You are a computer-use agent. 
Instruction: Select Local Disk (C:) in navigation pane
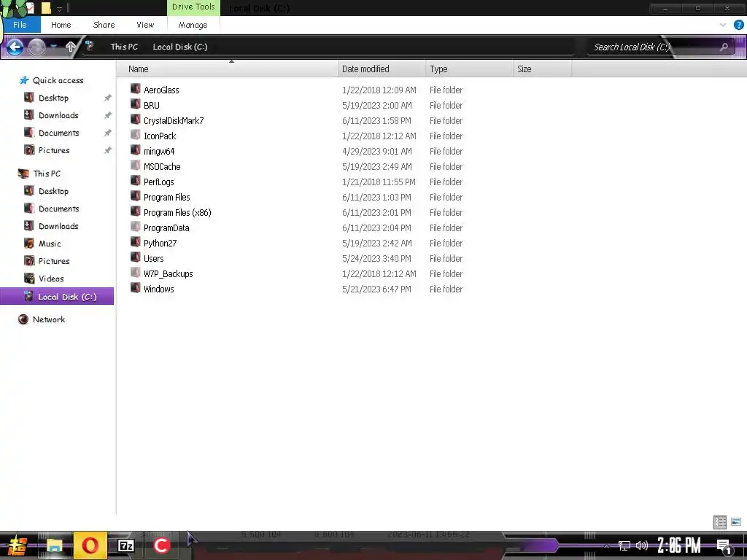pos(57,296)
